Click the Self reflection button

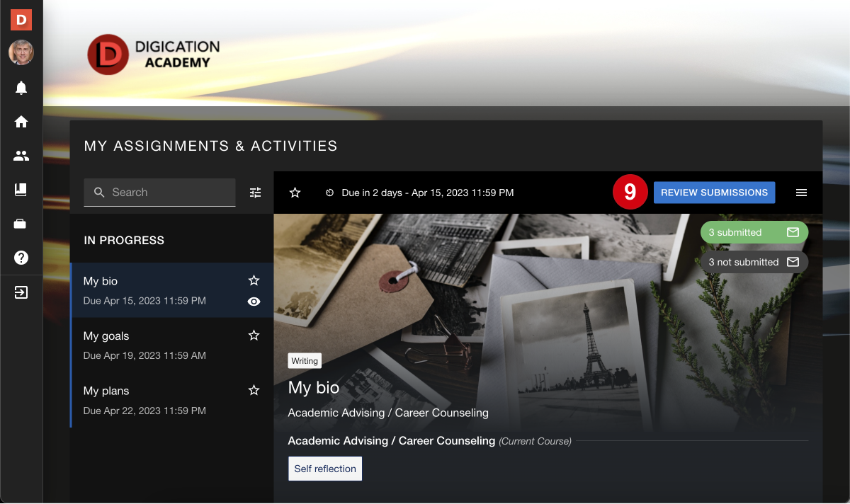point(325,469)
